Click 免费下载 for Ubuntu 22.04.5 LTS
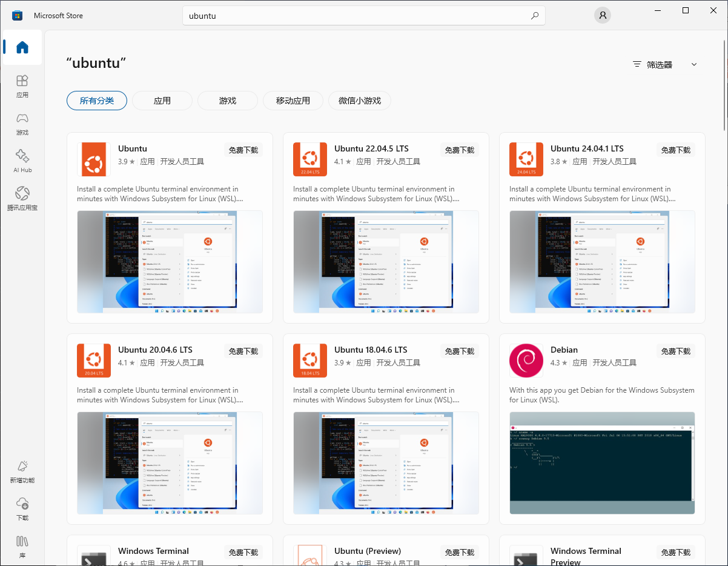This screenshot has height=566, width=728. click(460, 150)
